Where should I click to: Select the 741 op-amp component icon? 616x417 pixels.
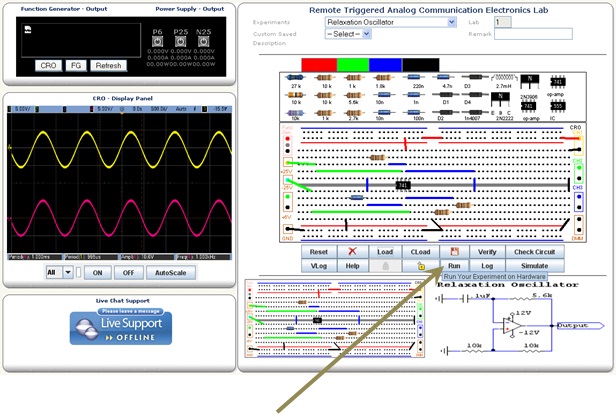click(558, 78)
